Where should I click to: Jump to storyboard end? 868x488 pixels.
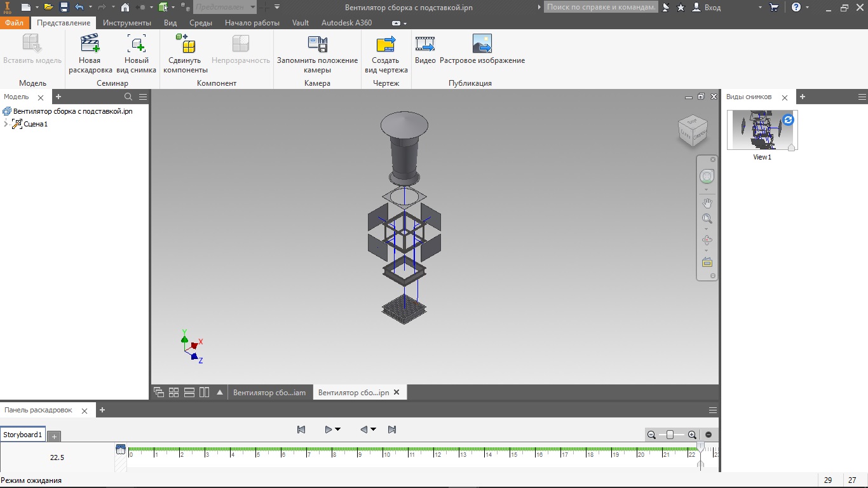[392, 430]
